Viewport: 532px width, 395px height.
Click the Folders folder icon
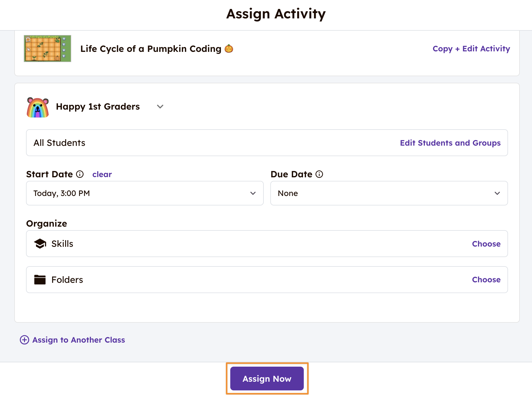(x=40, y=280)
